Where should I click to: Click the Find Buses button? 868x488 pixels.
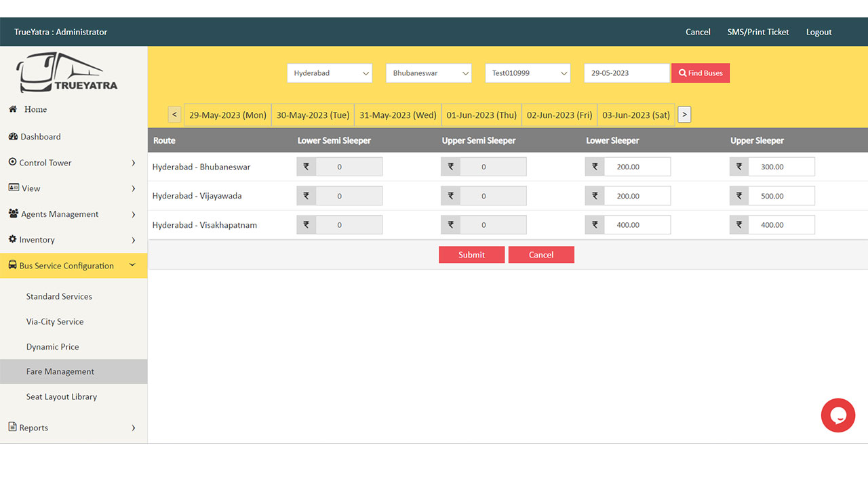click(x=701, y=73)
